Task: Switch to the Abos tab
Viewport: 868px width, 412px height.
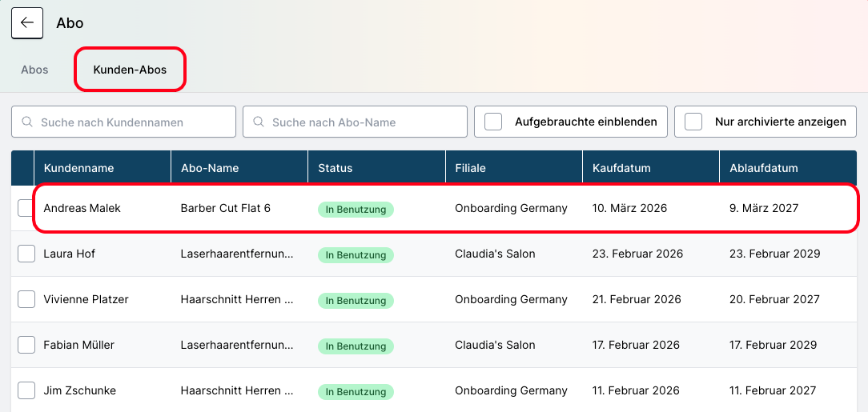Action: pyautogui.click(x=34, y=70)
